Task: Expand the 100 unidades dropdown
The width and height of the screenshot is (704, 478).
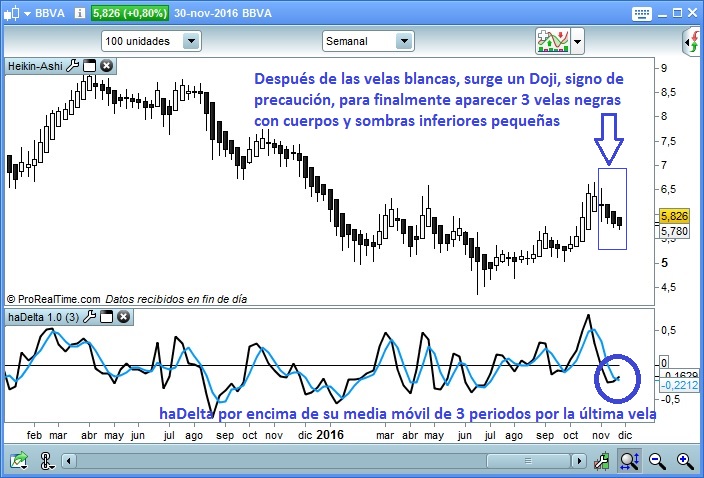Action: tap(191, 41)
